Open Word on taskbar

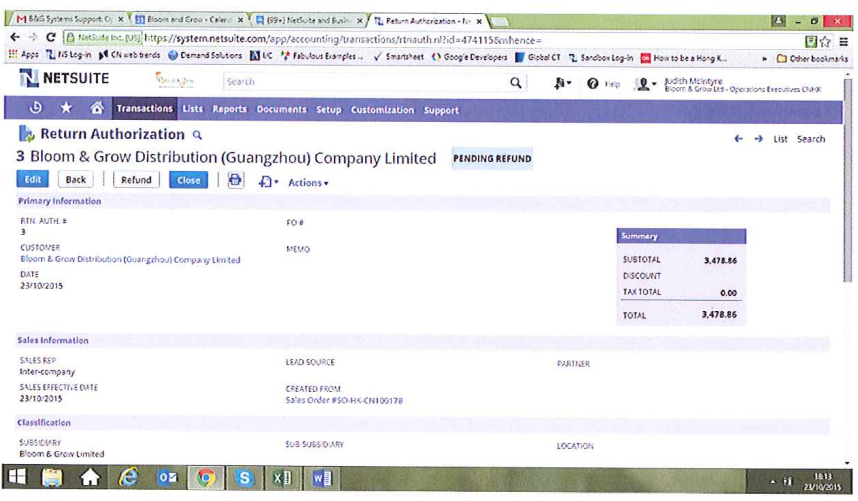pos(322,478)
